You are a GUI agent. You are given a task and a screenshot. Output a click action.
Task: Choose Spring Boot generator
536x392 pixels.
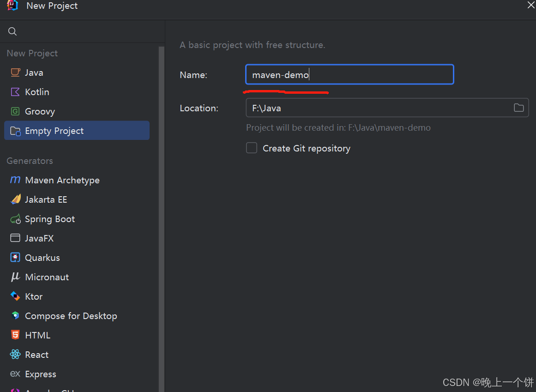pos(77,219)
